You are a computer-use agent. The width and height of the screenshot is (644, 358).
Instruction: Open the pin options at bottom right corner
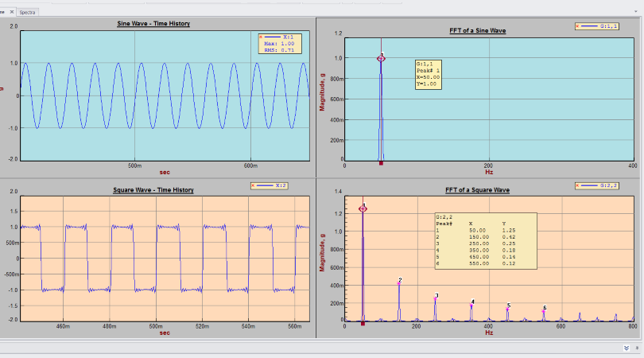tap(636, 348)
